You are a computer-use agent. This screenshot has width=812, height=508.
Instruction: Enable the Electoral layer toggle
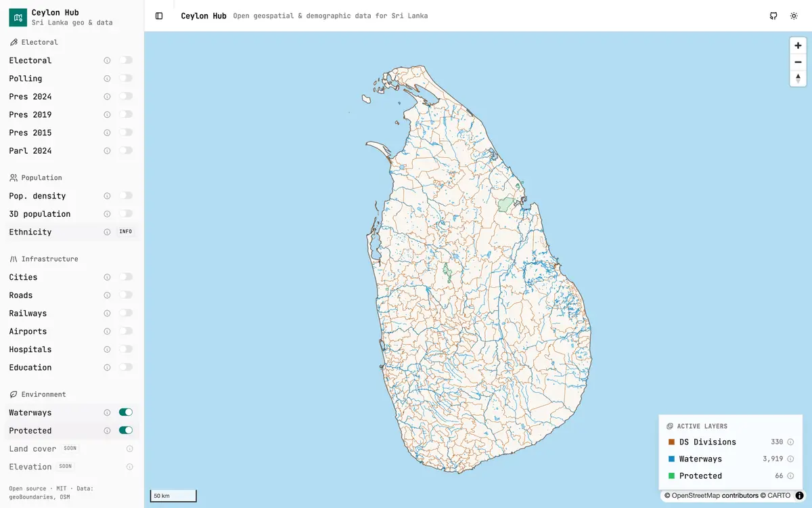(126, 60)
